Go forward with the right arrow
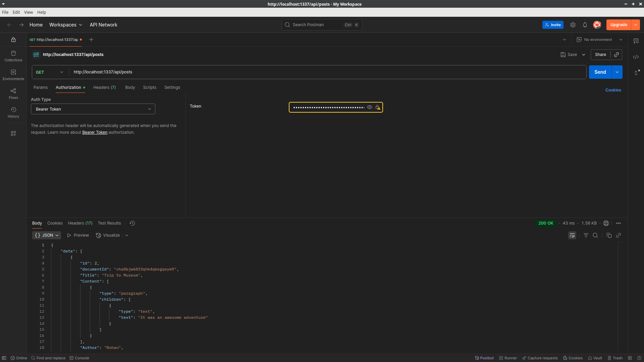 tap(21, 25)
